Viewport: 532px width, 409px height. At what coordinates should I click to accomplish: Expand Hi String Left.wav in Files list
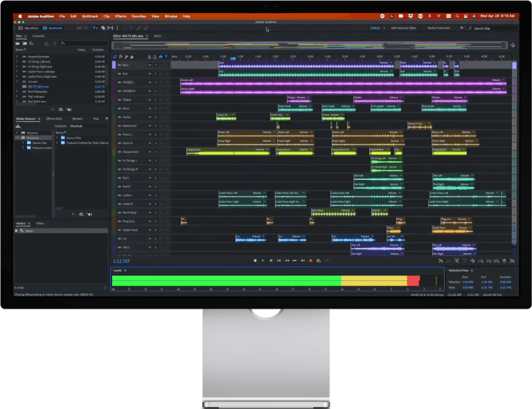17,62
